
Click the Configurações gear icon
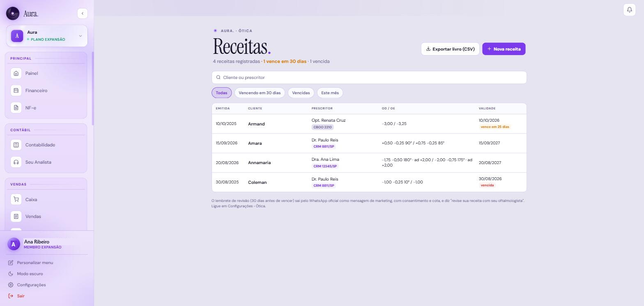pos(11,285)
